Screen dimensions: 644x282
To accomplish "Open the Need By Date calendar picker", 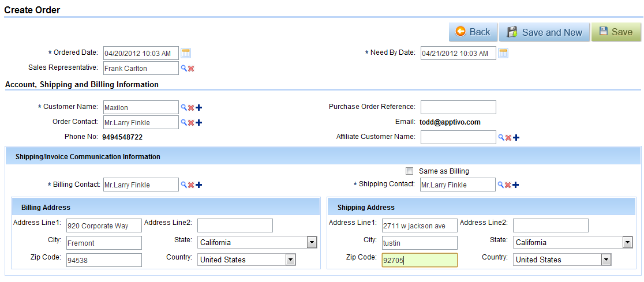I will click(x=503, y=53).
